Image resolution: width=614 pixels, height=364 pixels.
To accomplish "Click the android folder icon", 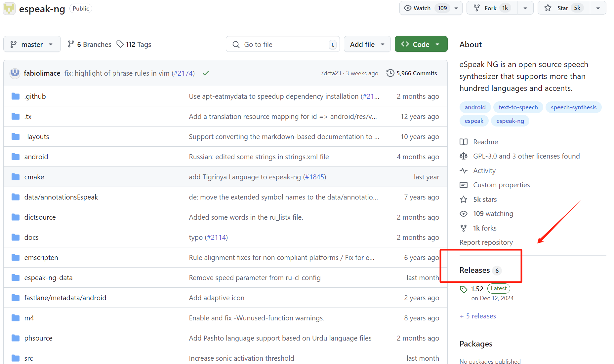I will (x=16, y=157).
